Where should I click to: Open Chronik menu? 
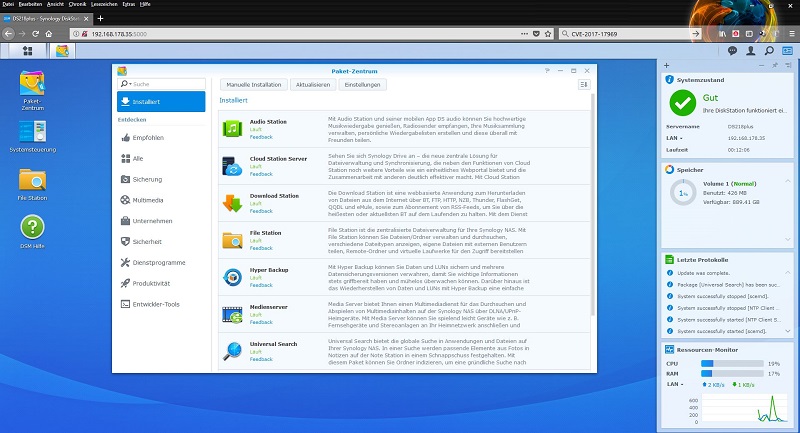(x=77, y=4)
